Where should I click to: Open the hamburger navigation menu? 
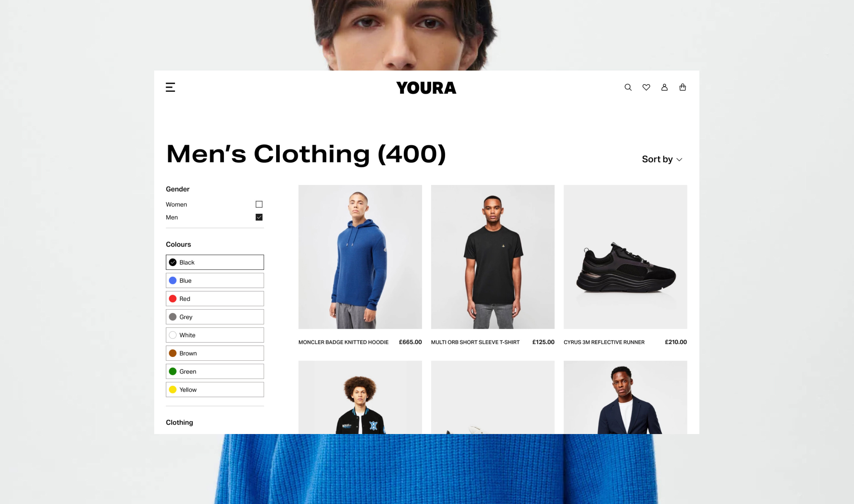(170, 87)
